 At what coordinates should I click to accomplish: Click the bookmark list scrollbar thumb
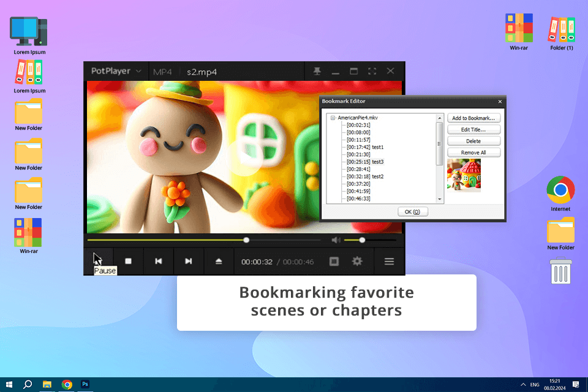(x=440, y=144)
